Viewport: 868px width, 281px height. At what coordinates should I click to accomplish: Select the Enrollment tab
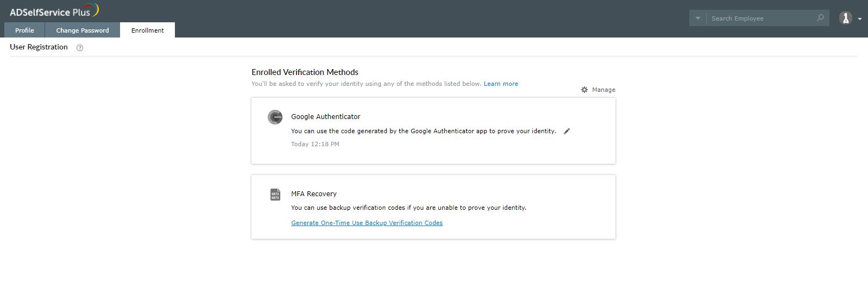click(x=147, y=30)
